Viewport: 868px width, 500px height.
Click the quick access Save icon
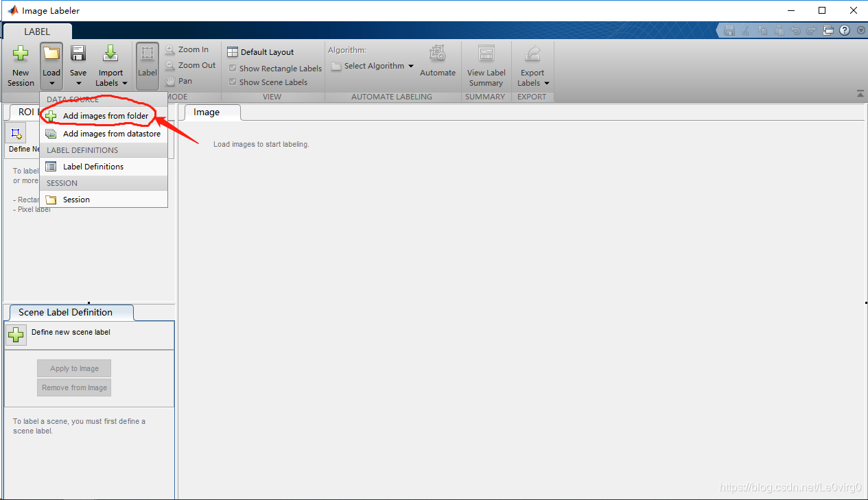point(729,30)
